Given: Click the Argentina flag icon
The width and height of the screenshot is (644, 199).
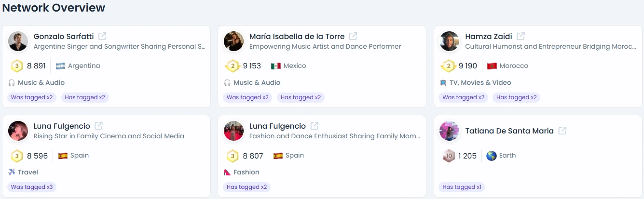Looking at the screenshot, I should (x=60, y=66).
